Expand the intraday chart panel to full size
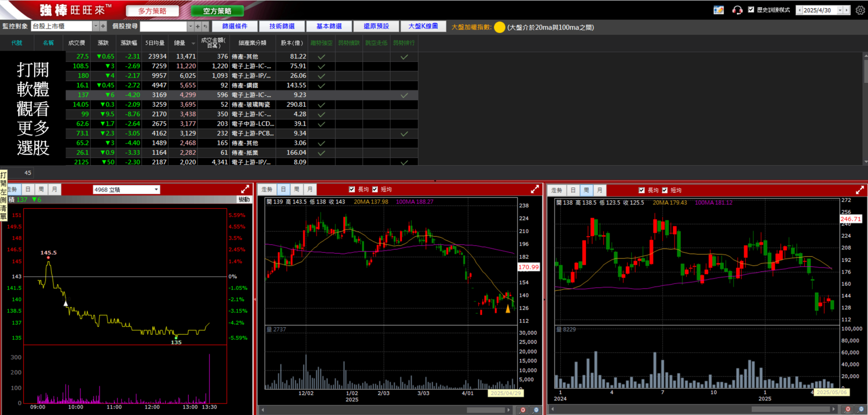Image resolution: width=868 pixels, height=415 pixels. tap(245, 189)
